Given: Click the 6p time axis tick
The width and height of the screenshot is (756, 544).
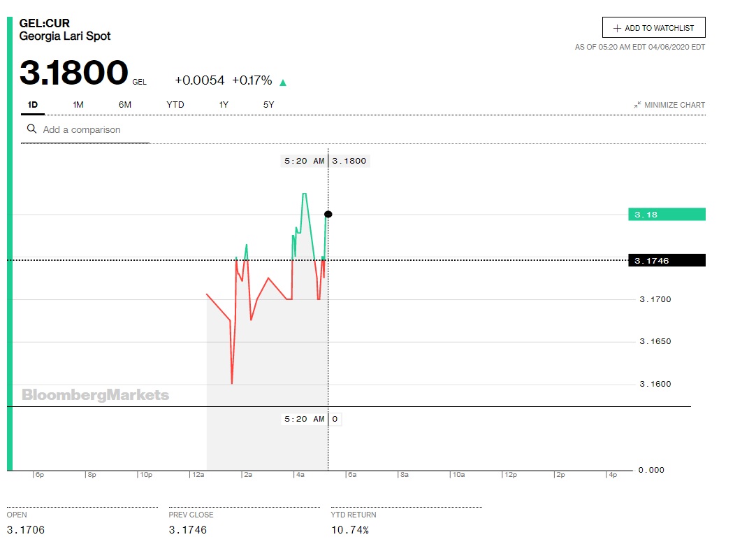Looking at the screenshot, I should [40, 475].
